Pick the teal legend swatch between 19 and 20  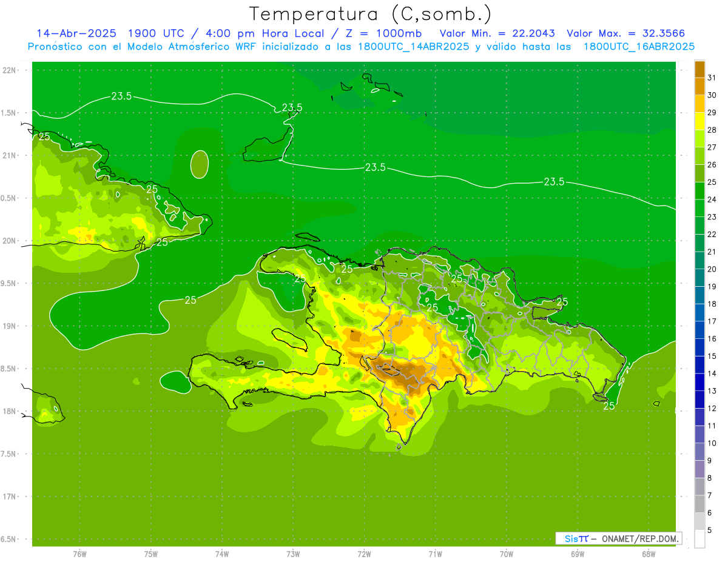699,278
